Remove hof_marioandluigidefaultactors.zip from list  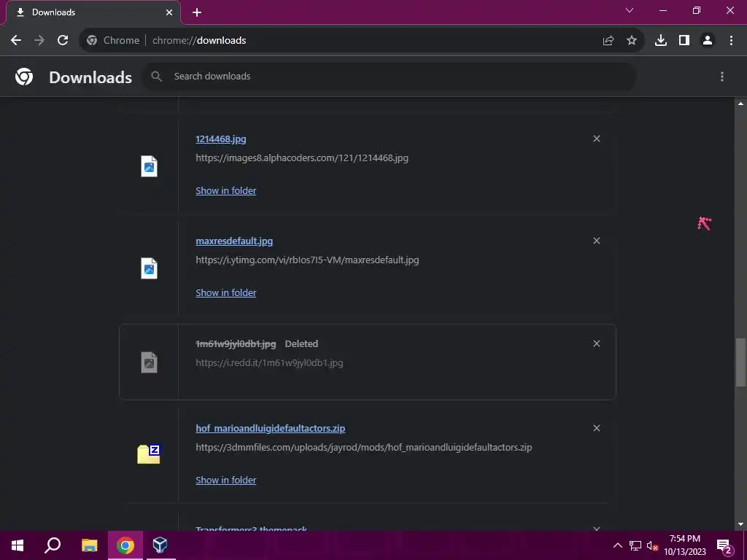point(597,428)
